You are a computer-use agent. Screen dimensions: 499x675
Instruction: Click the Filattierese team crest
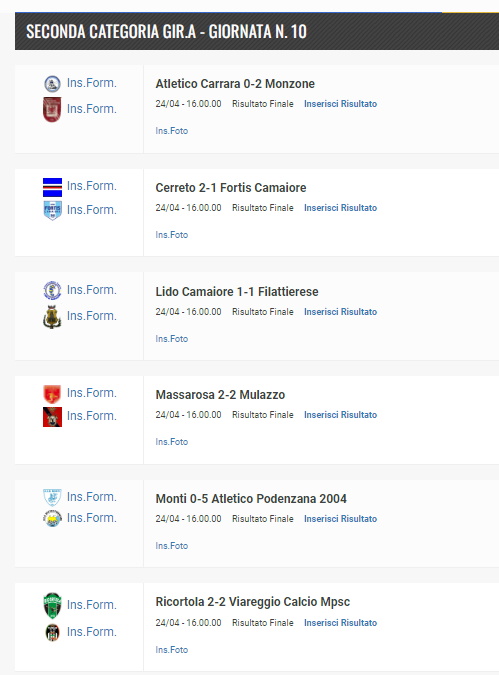point(52,316)
